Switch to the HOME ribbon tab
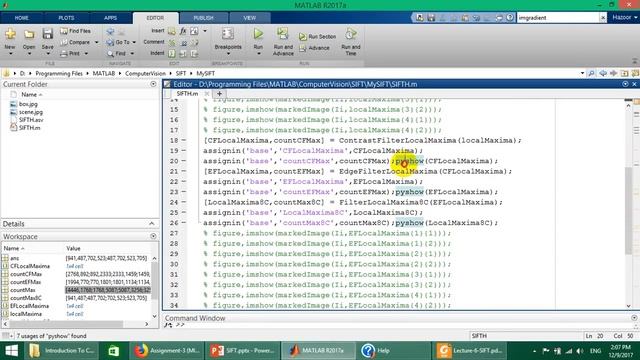 tap(21, 18)
